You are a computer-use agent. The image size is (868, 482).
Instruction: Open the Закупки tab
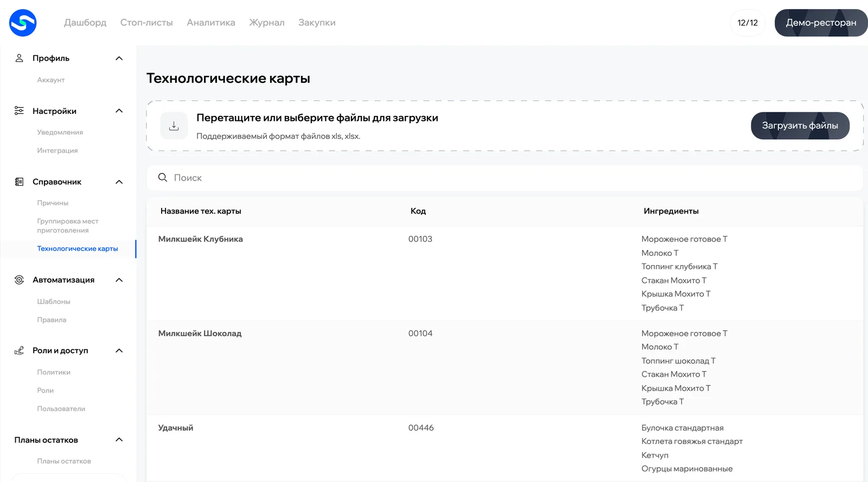317,23
